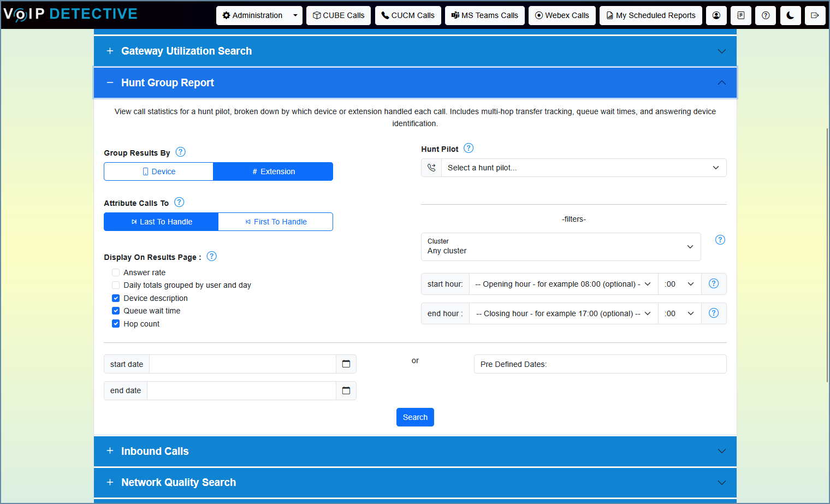Click the plus icon on Network Quality Search
This screenshot has width=830, height=504.
point(110,482)
